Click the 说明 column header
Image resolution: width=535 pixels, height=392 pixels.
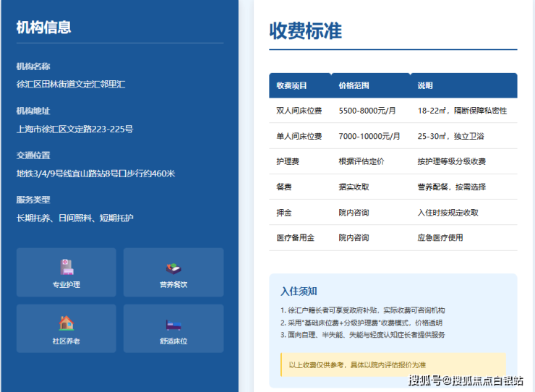[425, 85]
